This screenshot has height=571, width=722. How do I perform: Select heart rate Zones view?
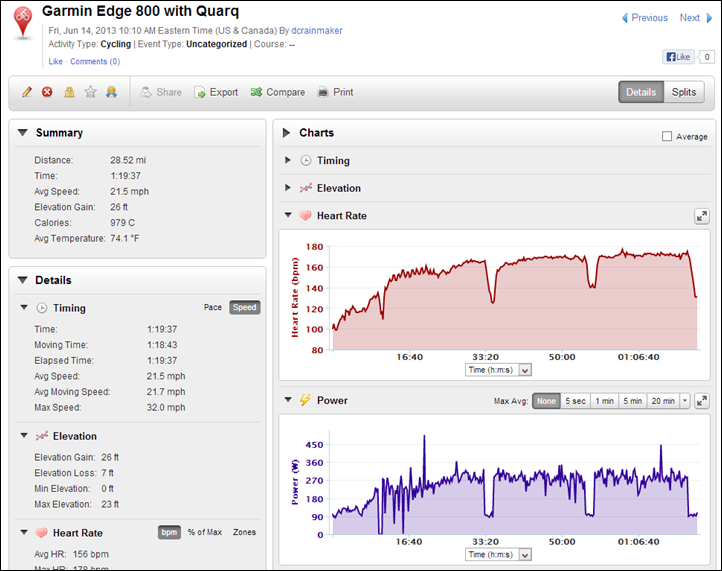click(244, 532)
